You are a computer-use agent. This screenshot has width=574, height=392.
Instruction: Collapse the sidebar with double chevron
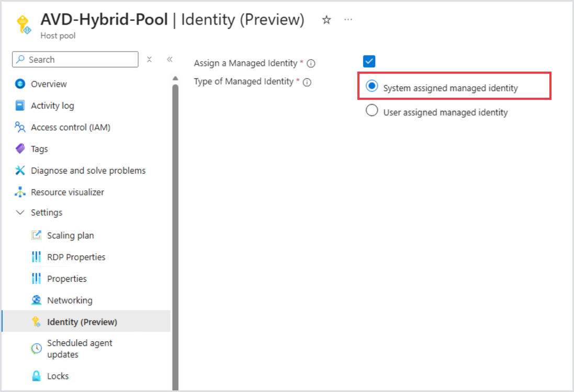click(x=170, y=59)
